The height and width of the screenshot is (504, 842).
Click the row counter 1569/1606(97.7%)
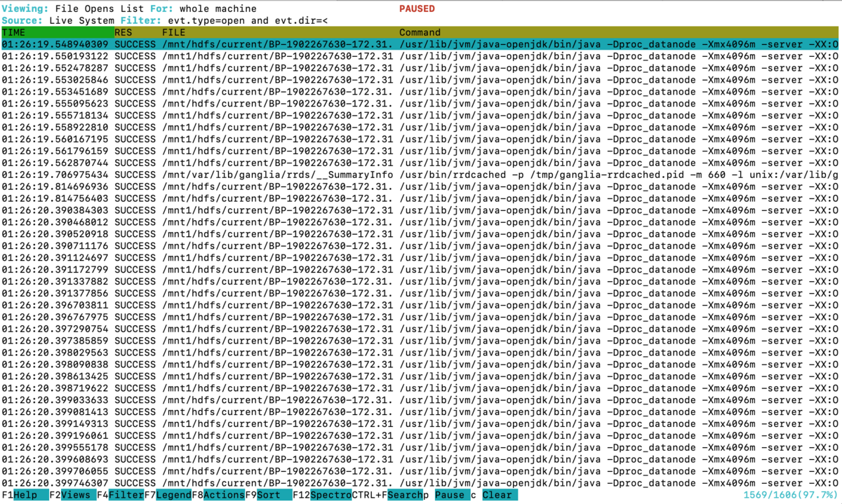(x=792, y=495)
